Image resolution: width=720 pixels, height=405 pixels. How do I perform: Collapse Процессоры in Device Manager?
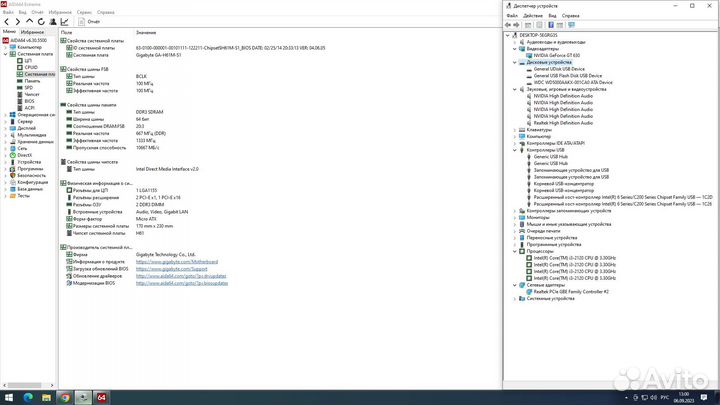pos(515,251)
